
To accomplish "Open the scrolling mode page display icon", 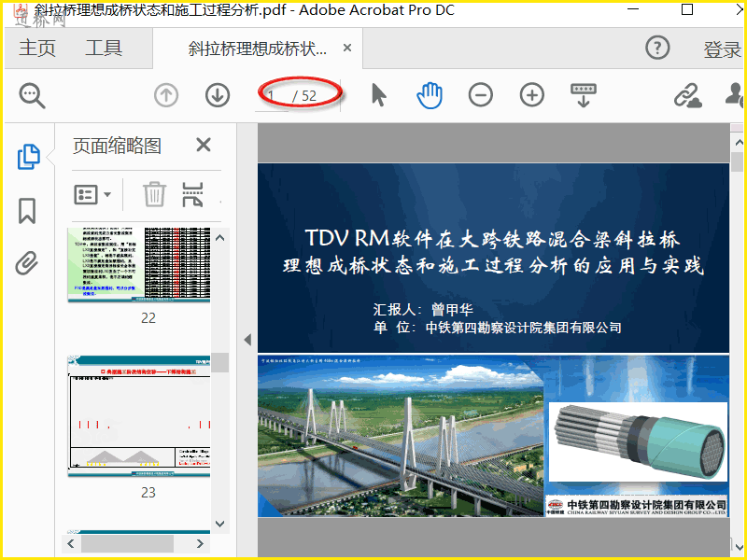I will point(584,95).
